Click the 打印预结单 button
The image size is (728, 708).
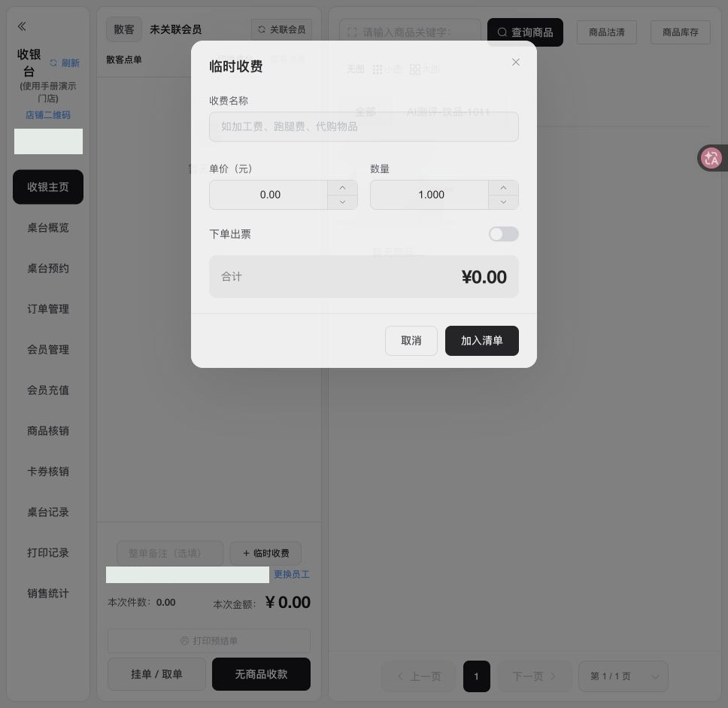209,640
